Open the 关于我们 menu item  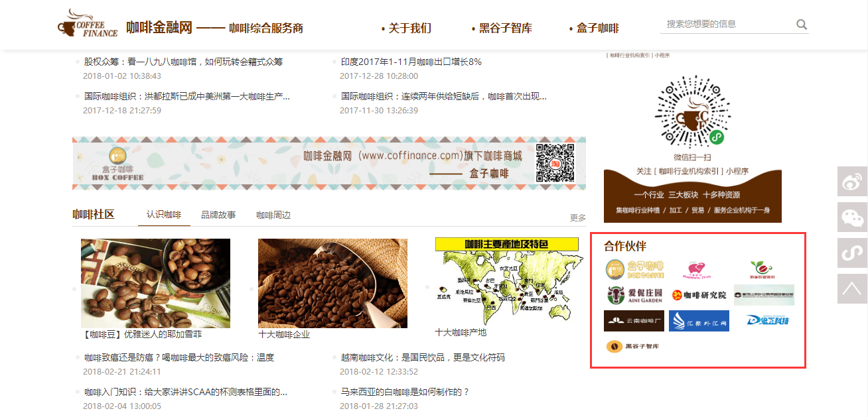pyautogui.click(x=407, y=28)
